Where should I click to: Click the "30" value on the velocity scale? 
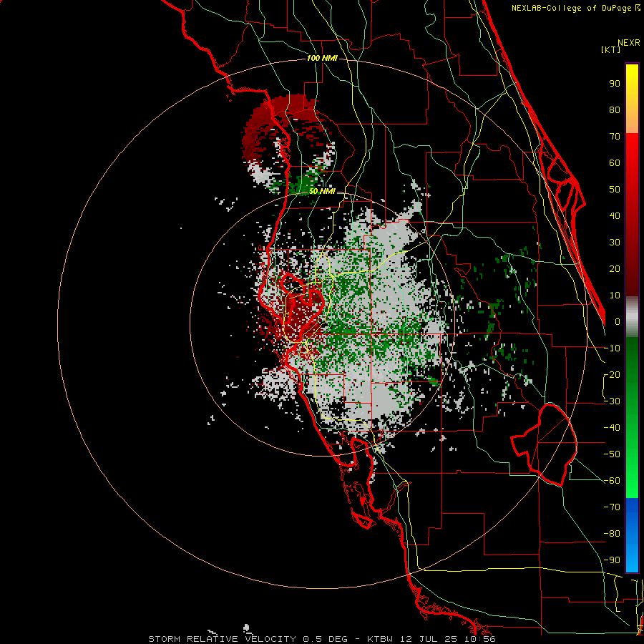[x=615, y=243]
